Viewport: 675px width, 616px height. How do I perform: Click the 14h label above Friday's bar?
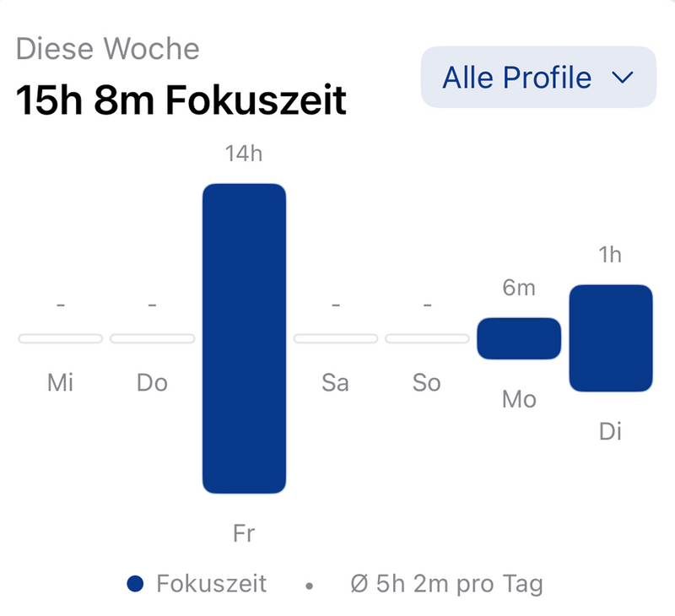pos(244,154)
